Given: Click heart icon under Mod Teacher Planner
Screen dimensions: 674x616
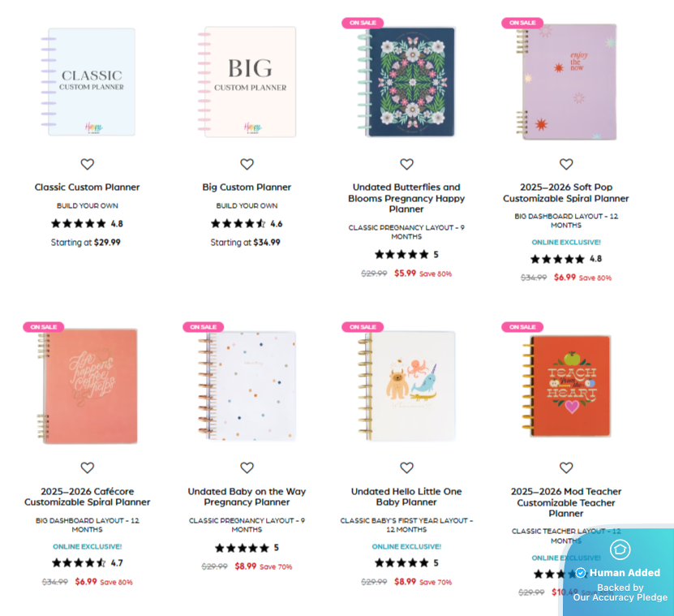Looking at the screenshot, I should point(566,467).
